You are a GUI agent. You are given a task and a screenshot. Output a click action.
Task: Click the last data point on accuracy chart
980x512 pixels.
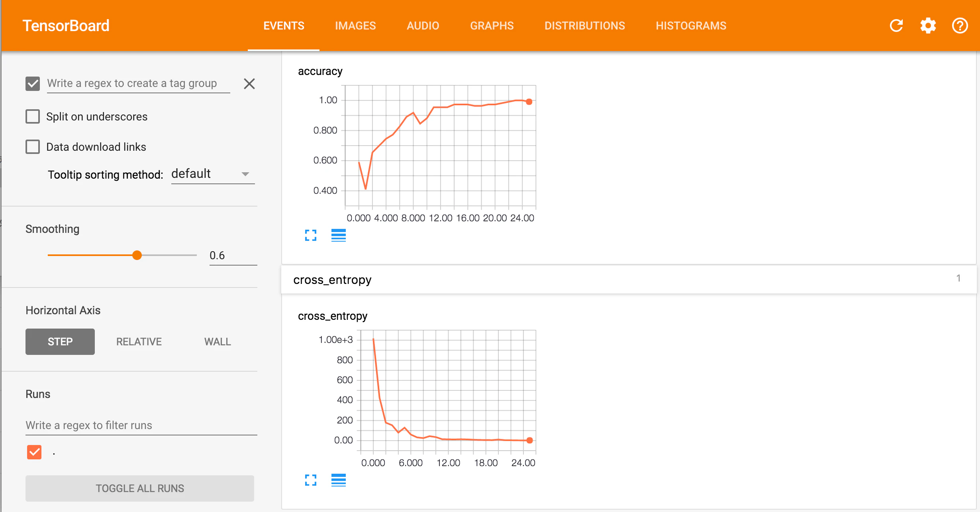(x=529, y=102)
